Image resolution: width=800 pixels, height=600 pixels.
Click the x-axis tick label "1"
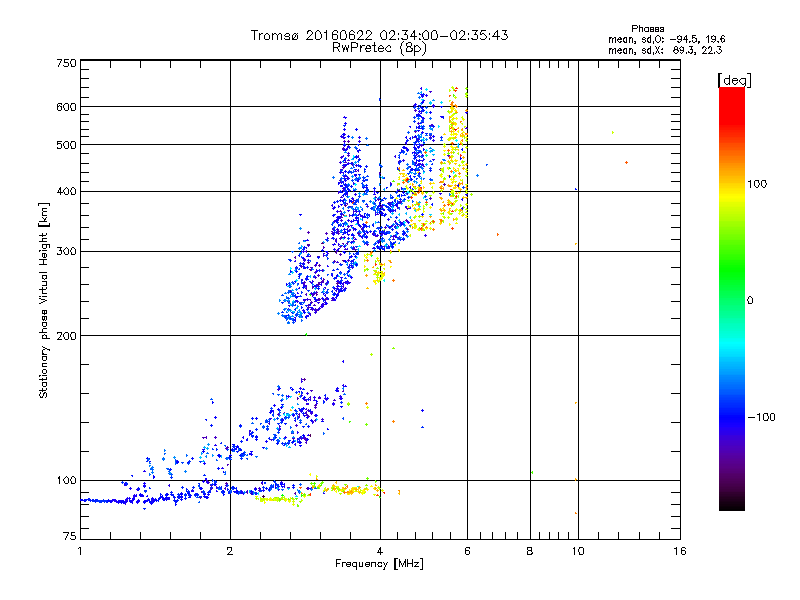point(80,551)
